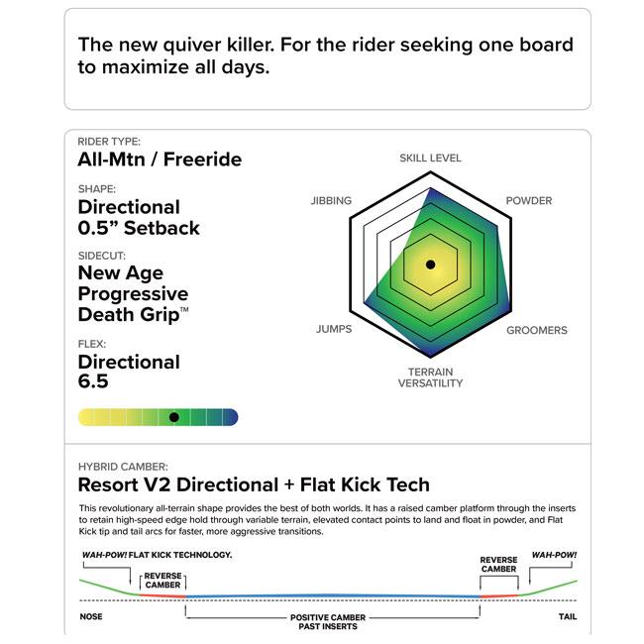Click the Resort V2 Directional + Flat Kick Tech heading
Screen dimensions: 644x644
click(254, 484)
